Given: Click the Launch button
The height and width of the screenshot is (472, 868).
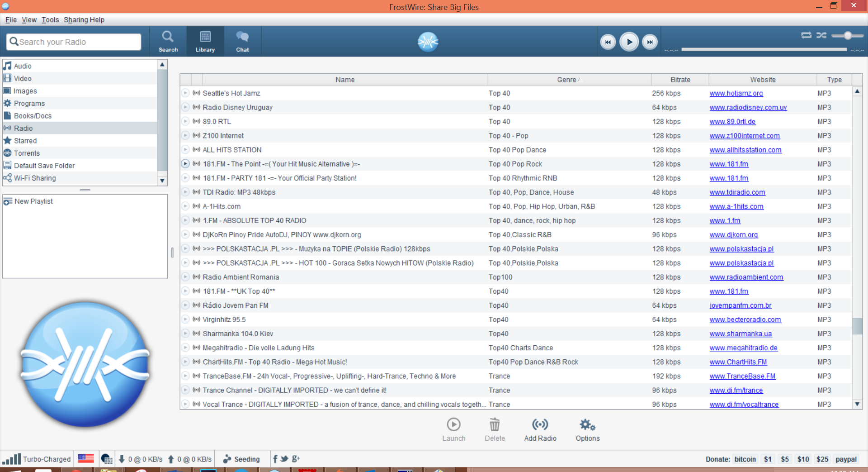Looking at the screenshot, I should 453,429.
